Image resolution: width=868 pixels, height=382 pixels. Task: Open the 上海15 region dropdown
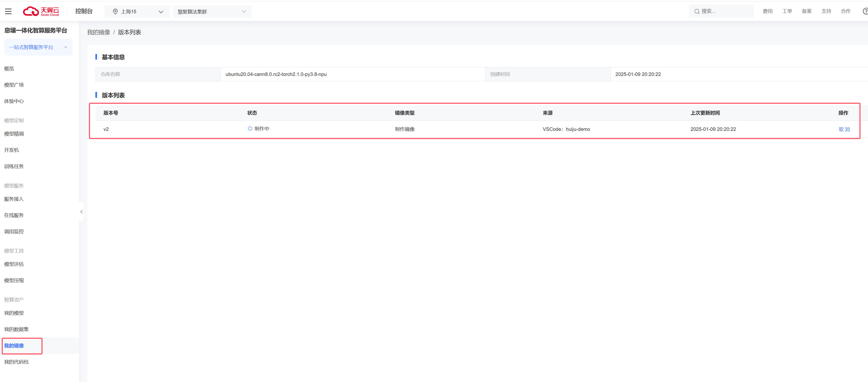(137, 11)
